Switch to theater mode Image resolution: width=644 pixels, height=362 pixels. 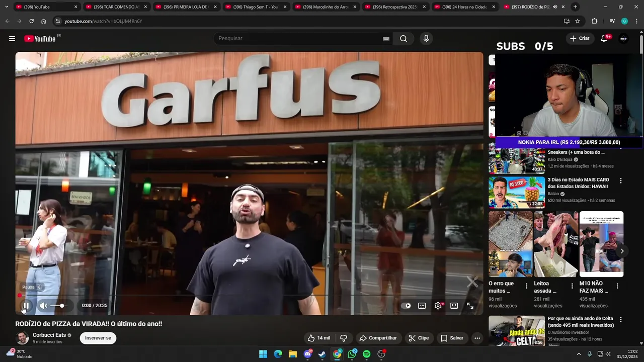(x=454, y=306)
